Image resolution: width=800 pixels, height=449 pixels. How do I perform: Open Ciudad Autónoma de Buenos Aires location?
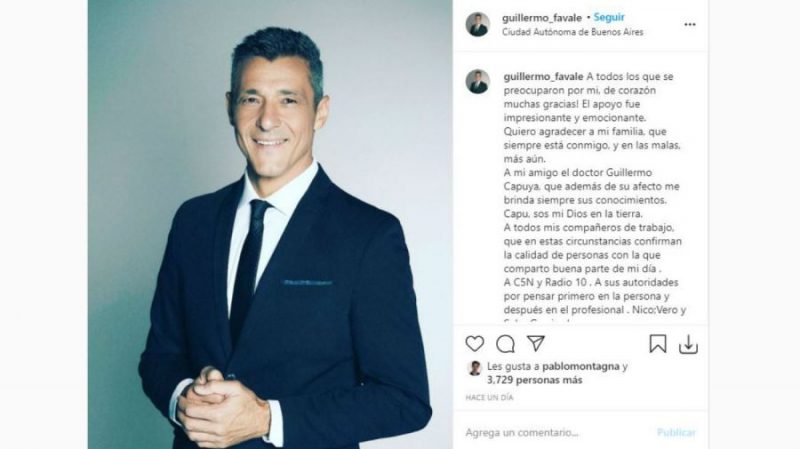click(572, 32)
